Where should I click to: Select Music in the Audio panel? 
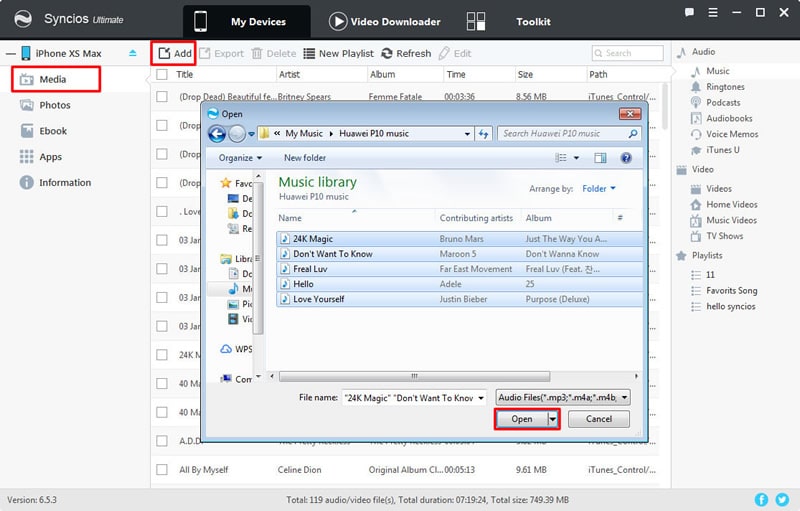[717, 71]
